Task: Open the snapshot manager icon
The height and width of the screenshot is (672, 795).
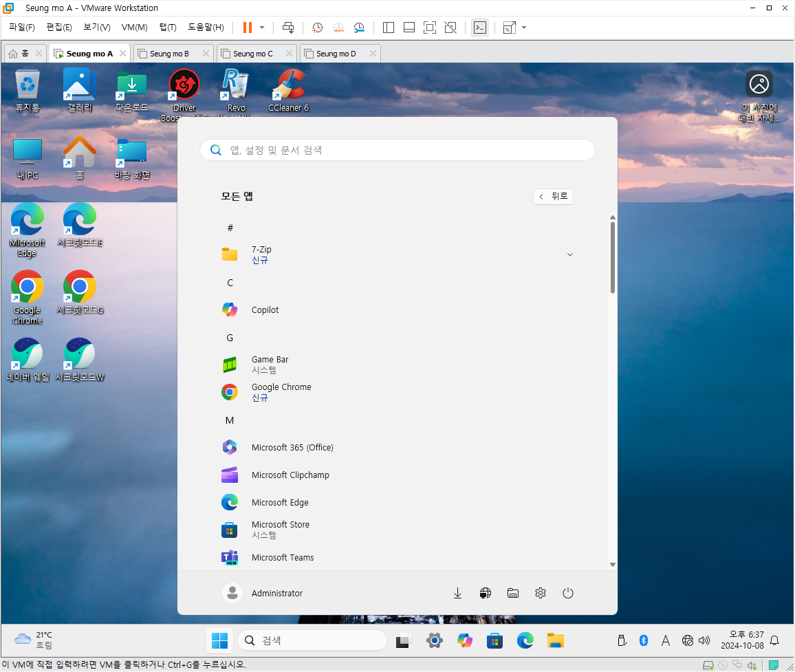Action: (359, 28)
